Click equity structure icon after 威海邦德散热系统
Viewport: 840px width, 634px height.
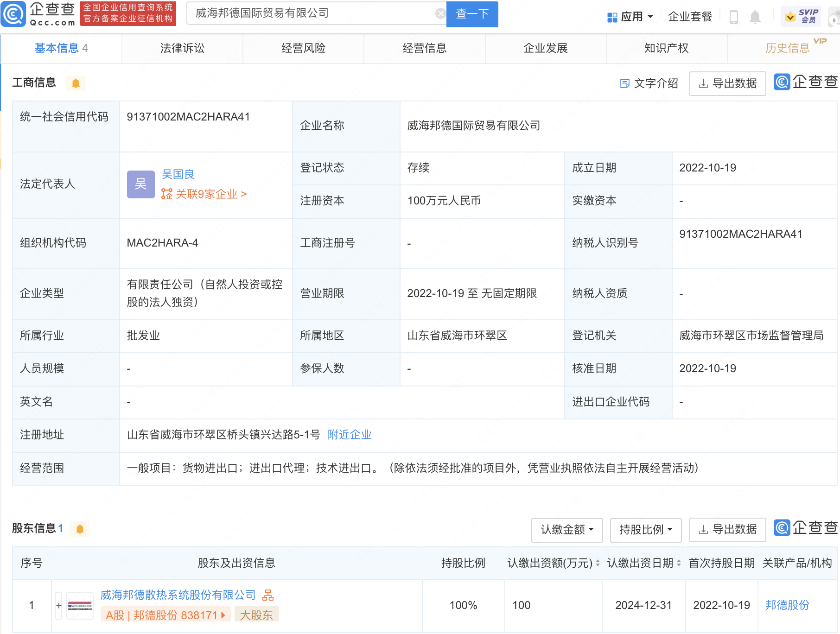tap(268, 595)
